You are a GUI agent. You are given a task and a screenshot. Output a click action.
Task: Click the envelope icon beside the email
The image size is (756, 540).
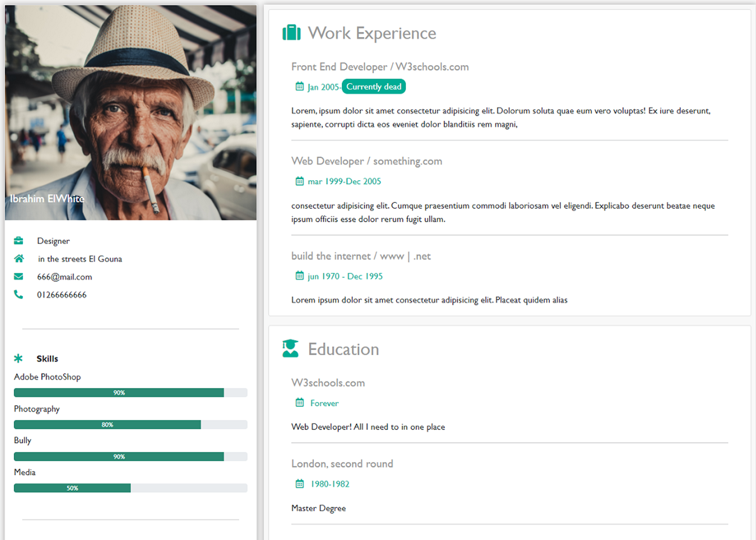18,276
